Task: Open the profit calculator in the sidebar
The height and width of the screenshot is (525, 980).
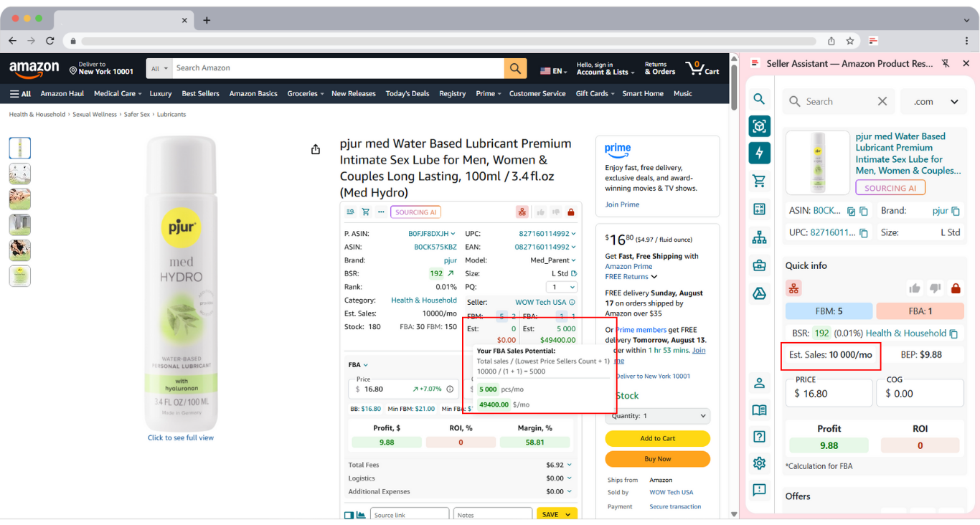Action: tap(759, 209)
